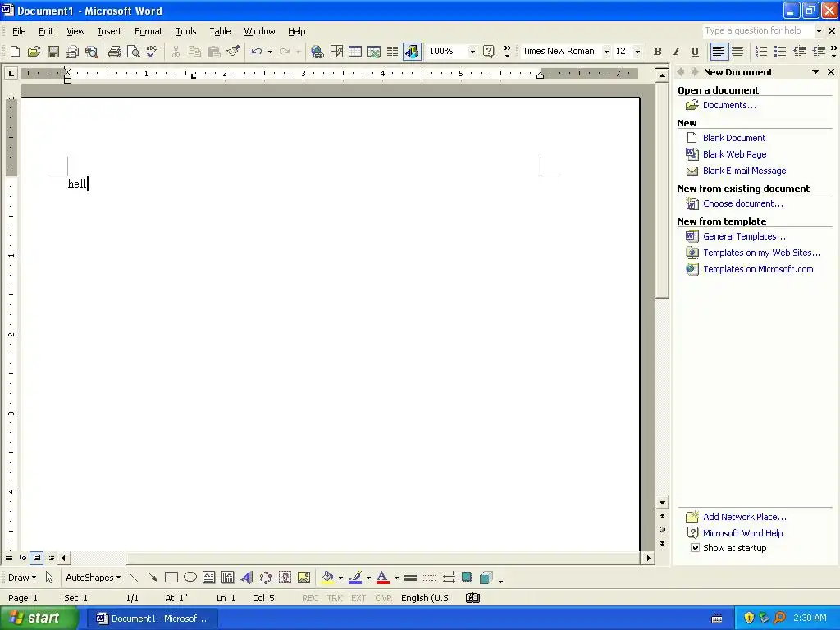Open the font size 12 dropdown

637,52
